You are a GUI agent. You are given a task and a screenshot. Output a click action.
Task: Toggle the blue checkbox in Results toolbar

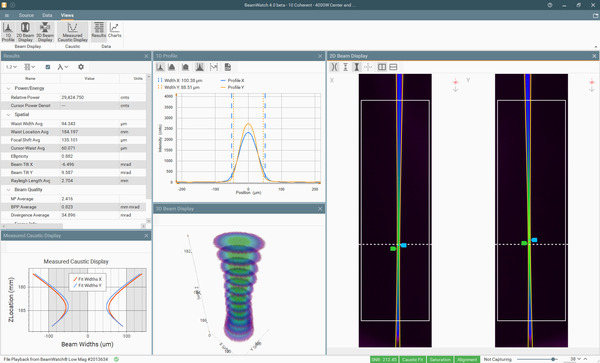click(x=48, y=67)
